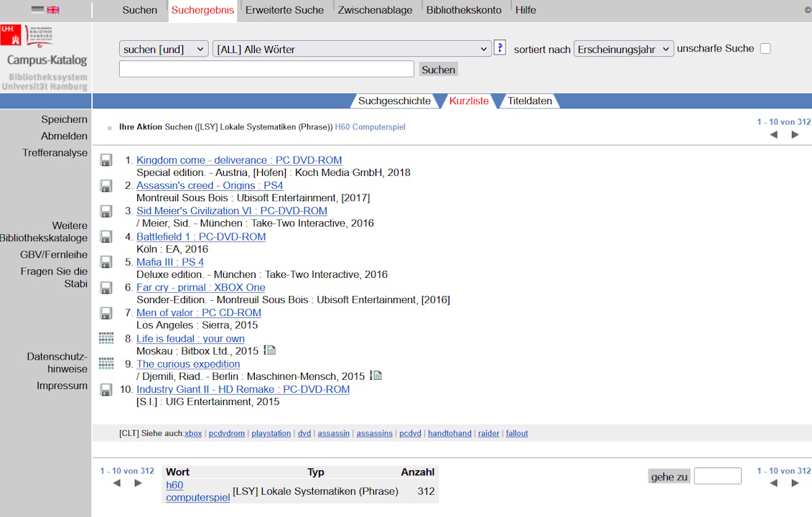Open the 'Kingdom come - deliverance : PC DVD-ROM' title
The height and width of the screenshot is (517, 812).
[x=239, y=160]
